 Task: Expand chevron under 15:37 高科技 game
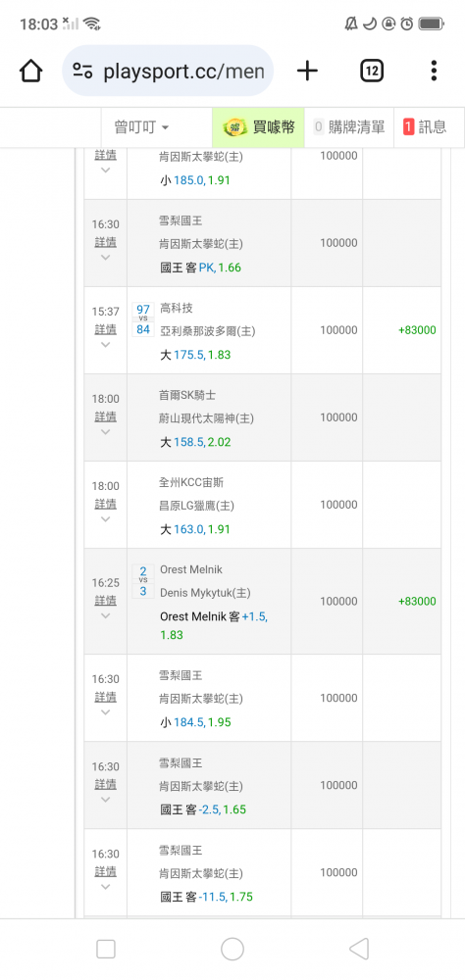point(105,345)
